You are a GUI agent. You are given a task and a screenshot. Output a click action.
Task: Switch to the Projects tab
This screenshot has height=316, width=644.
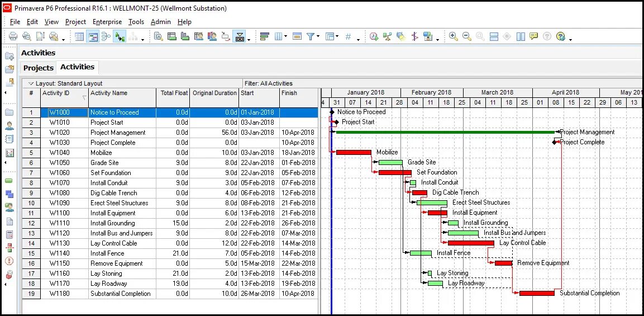coord(39,68)
